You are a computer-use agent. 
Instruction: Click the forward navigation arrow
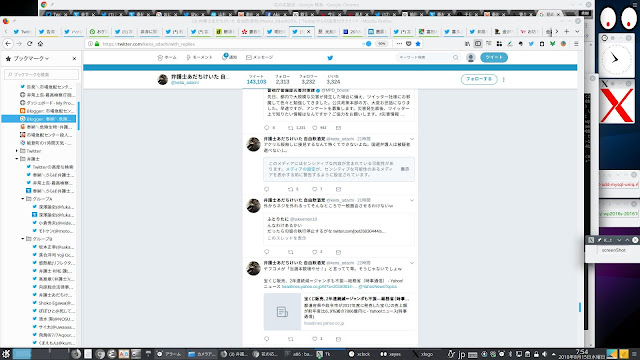[x=19, y=44]
